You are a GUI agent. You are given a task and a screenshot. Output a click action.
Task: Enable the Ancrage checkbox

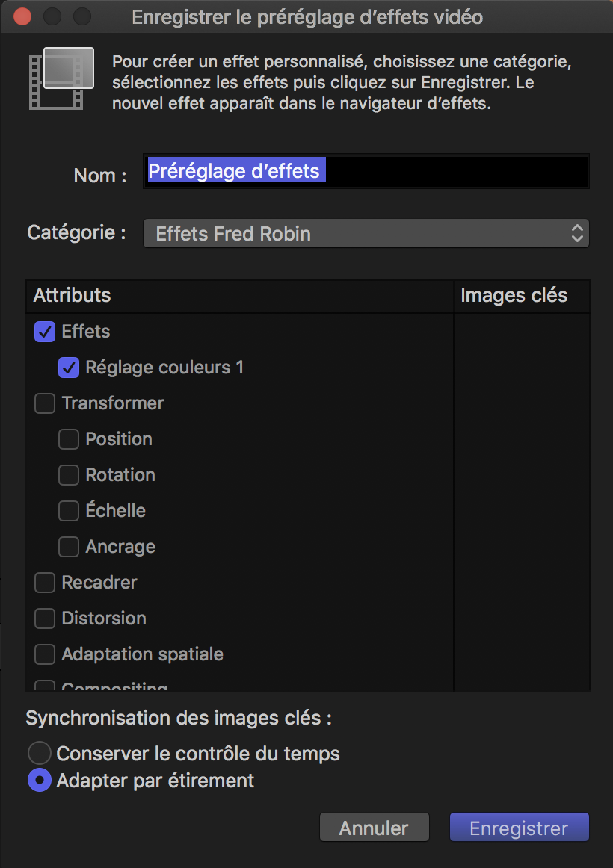[68, 546]
